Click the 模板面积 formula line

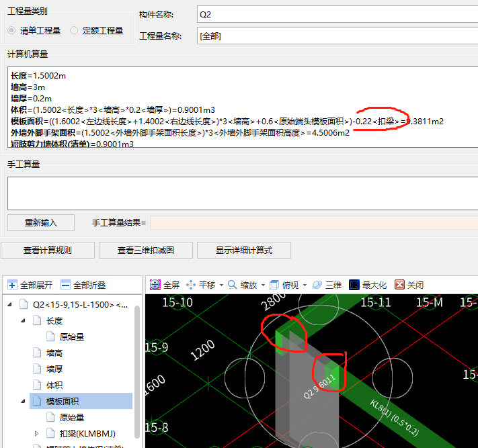pyautogui.click(x=227, y=121)
